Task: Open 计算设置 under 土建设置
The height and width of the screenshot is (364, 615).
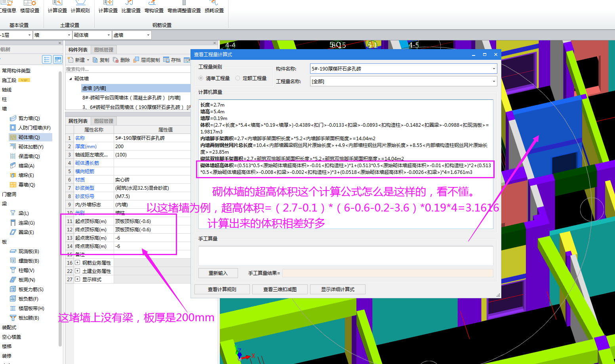Action: click(57, 7)
